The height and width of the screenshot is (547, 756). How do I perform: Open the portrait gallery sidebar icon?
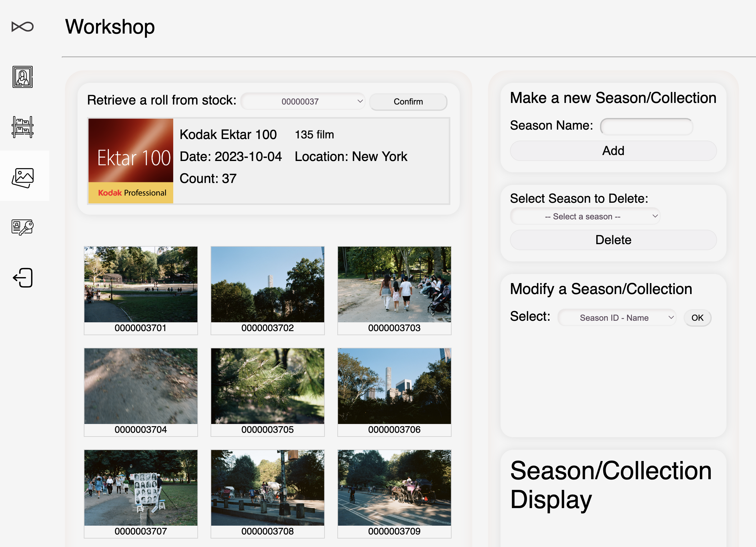(x=23, y=77)
